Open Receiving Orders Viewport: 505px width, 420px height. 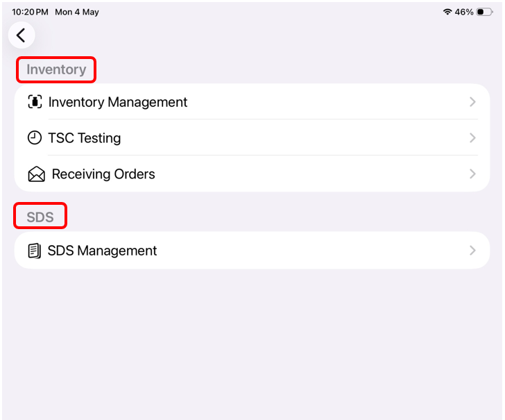click(x=252, y=174)
